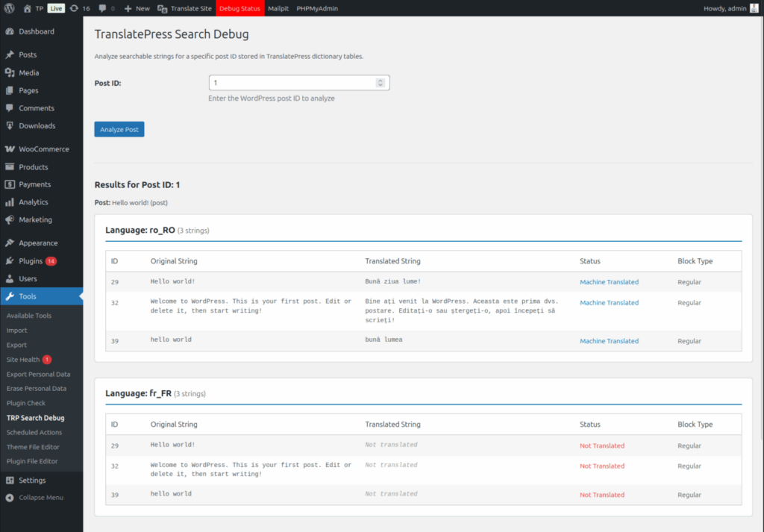
Task: Click the Analyze Post button
Action: 119,128
